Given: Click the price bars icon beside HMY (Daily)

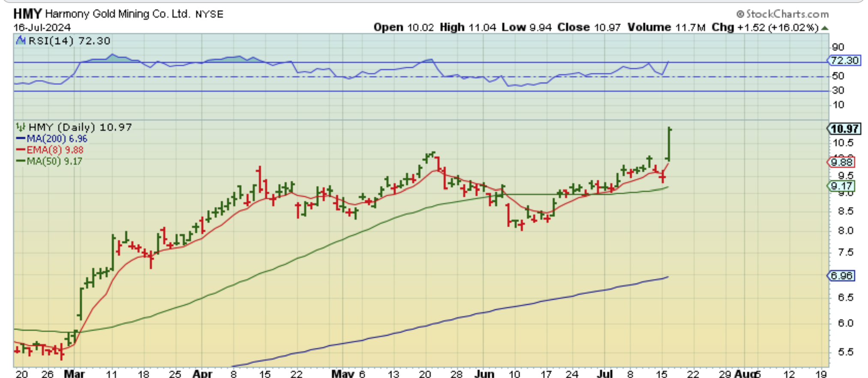Looking at the screenshot, I should (21, 127).
